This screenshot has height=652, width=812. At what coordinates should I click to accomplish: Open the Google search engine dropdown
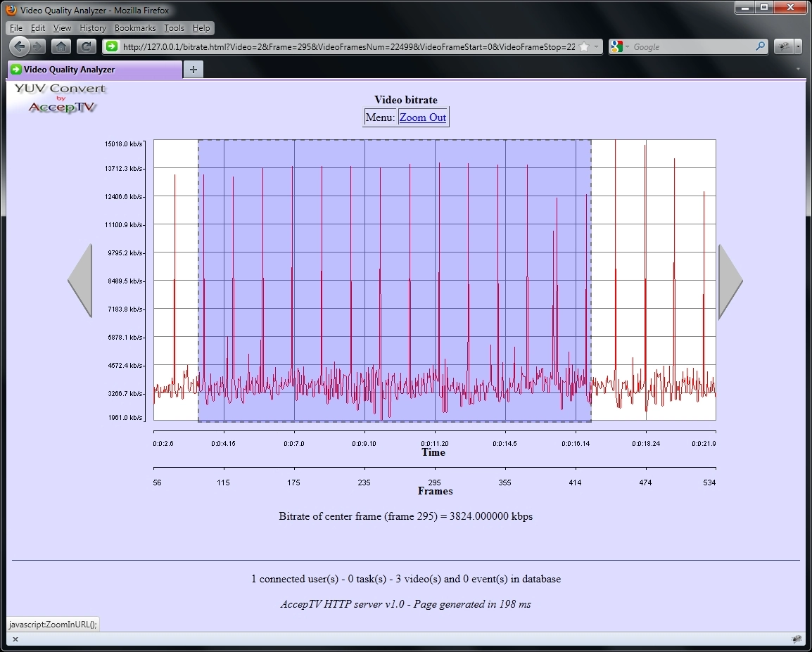tap(620, 47)
